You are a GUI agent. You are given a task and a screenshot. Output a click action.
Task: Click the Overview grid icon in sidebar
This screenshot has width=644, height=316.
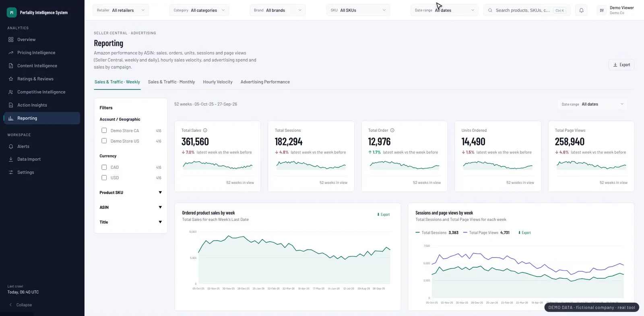11,39
